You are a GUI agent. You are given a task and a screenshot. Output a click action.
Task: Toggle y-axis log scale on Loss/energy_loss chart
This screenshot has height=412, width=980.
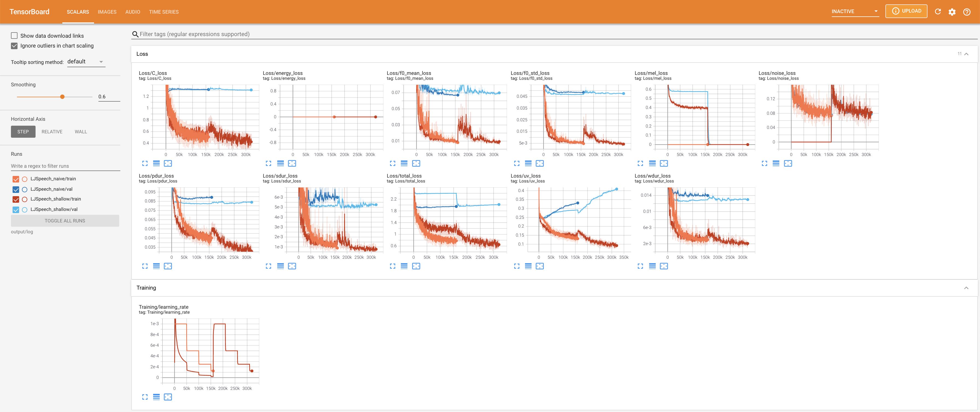tap(280, 163)
